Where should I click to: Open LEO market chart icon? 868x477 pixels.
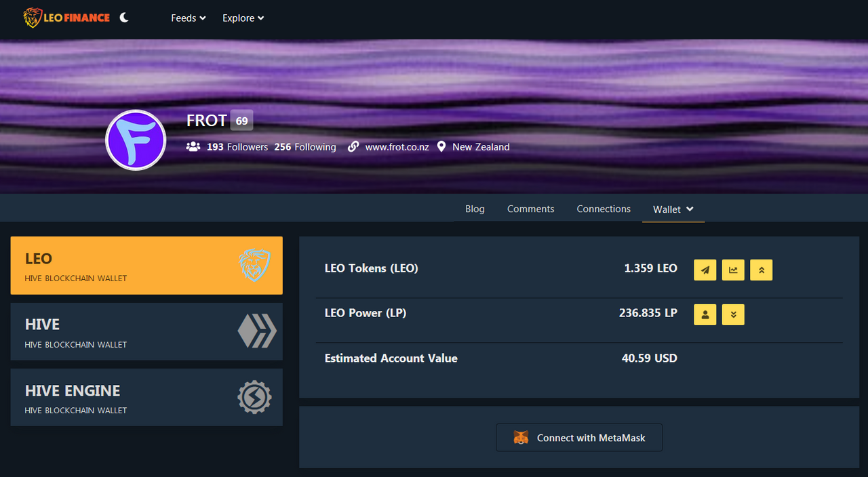coord(733,270)
